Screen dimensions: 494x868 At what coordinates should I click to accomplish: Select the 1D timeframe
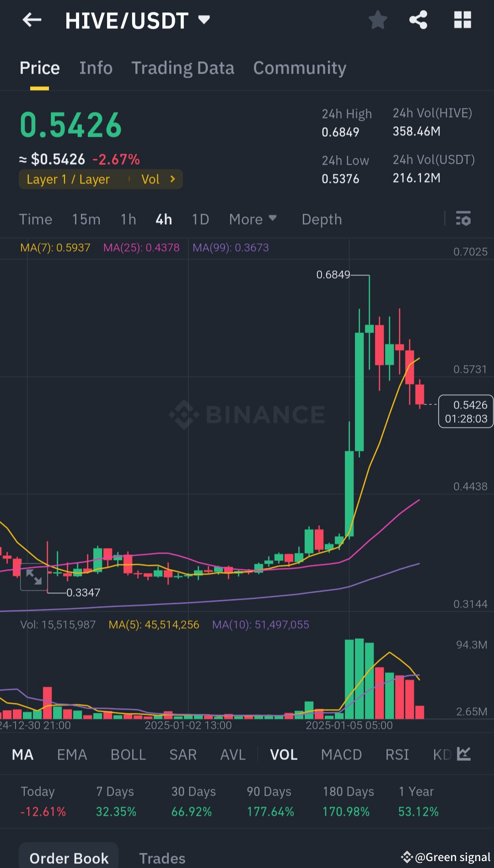[200, 219]
